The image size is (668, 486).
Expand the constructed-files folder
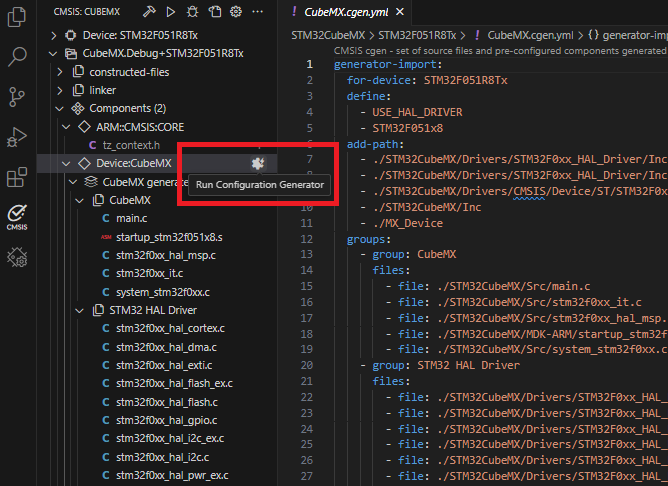pos(60,72)
